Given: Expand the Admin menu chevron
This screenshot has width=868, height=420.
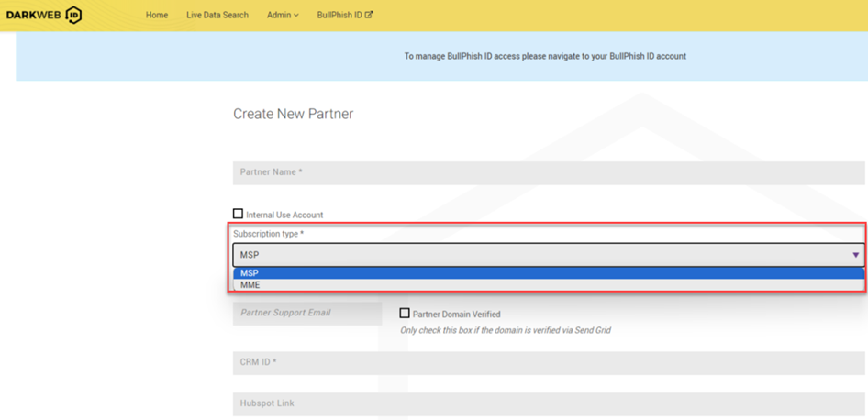Looking at the screenshot, I should (296, 16).
